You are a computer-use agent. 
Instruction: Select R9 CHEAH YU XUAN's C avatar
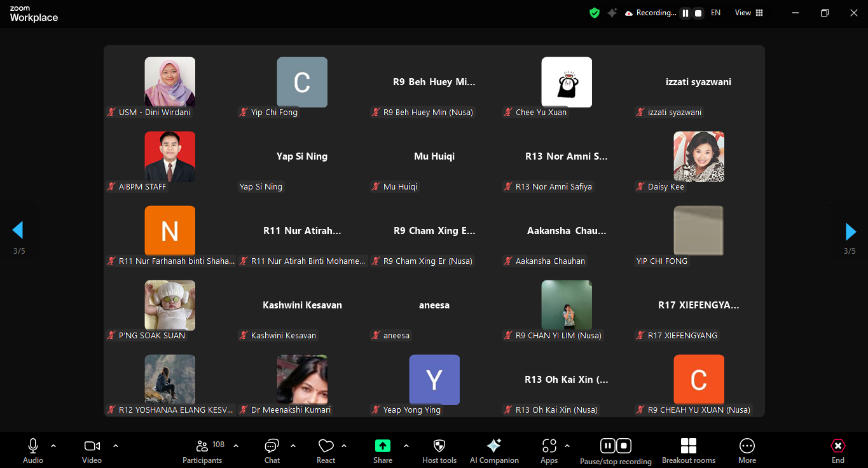699,380
